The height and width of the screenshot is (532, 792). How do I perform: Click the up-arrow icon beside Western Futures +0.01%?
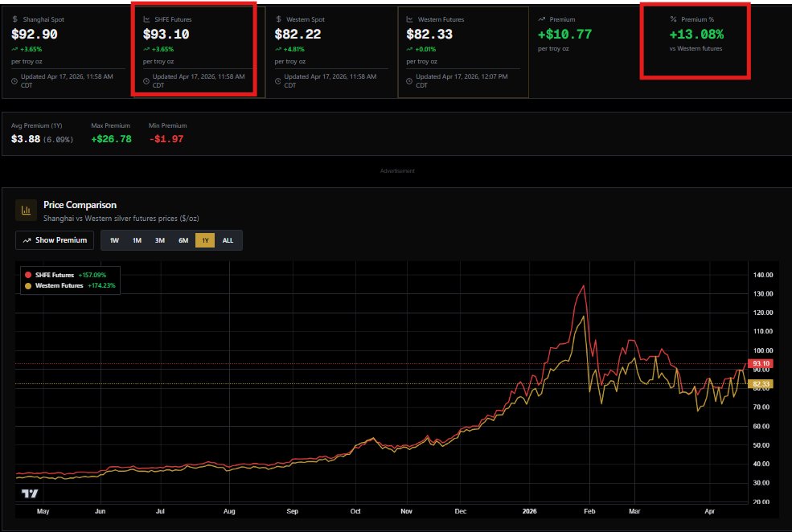409,49
